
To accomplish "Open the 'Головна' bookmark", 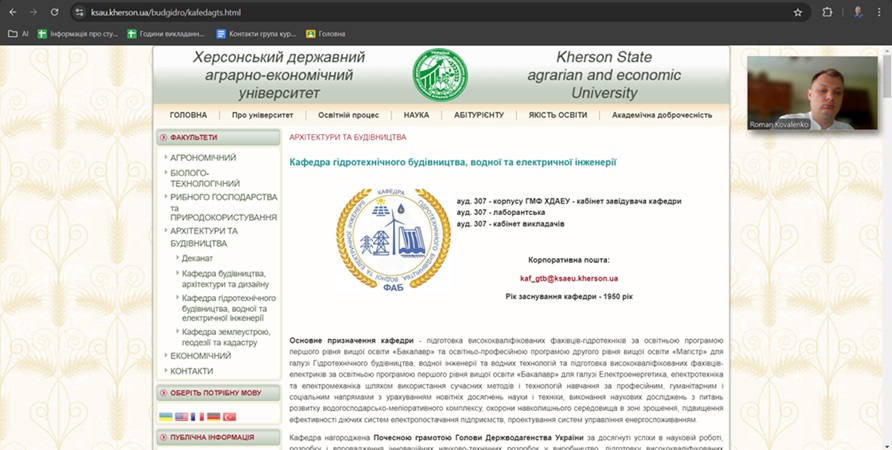I will 325,34.
